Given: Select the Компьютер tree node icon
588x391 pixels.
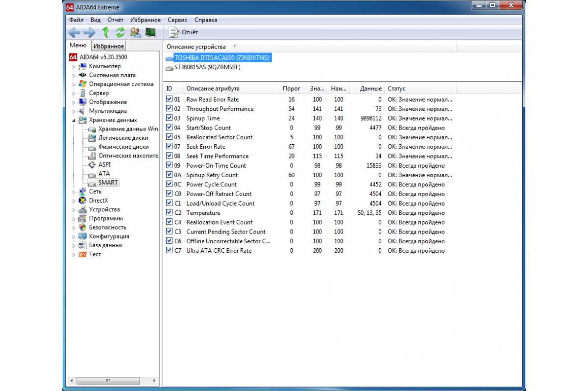Looking at the screenshot, I should [x=83, y=66].
